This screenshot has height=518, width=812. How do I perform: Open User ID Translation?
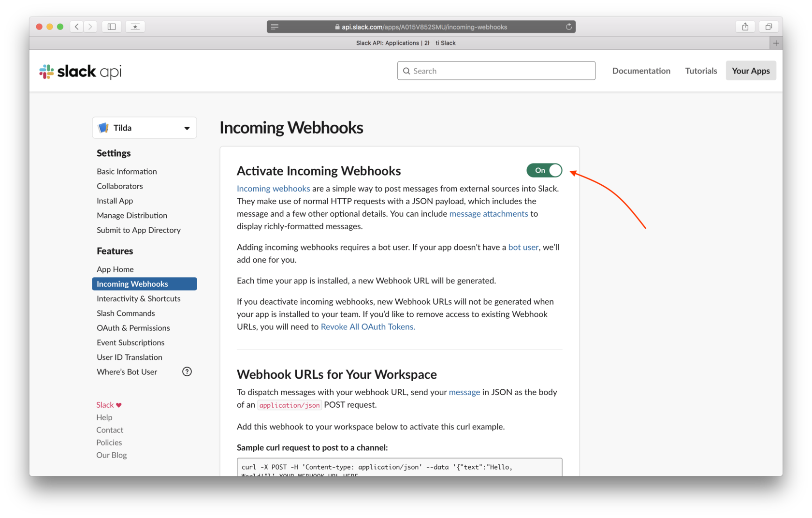[x=130, y=357]
